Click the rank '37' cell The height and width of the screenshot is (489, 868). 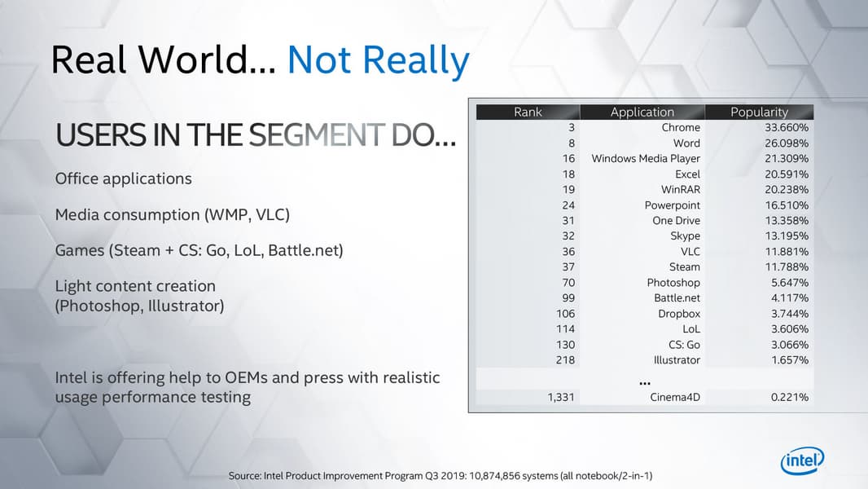point(568,267)
